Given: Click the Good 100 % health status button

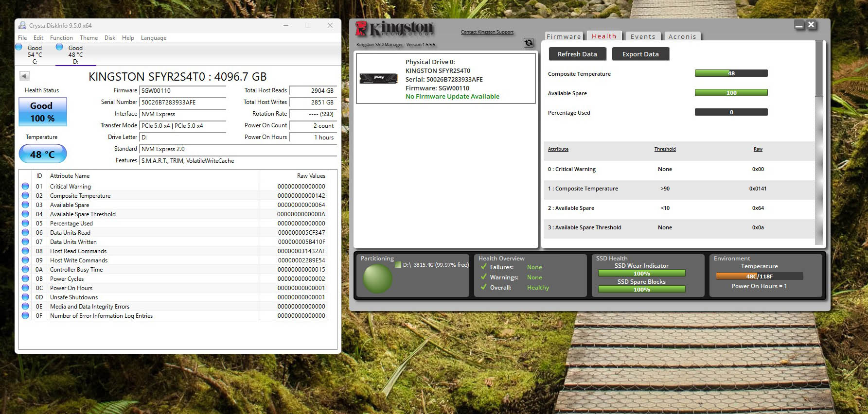Looking at the screenshot, I should coord(43,112).
